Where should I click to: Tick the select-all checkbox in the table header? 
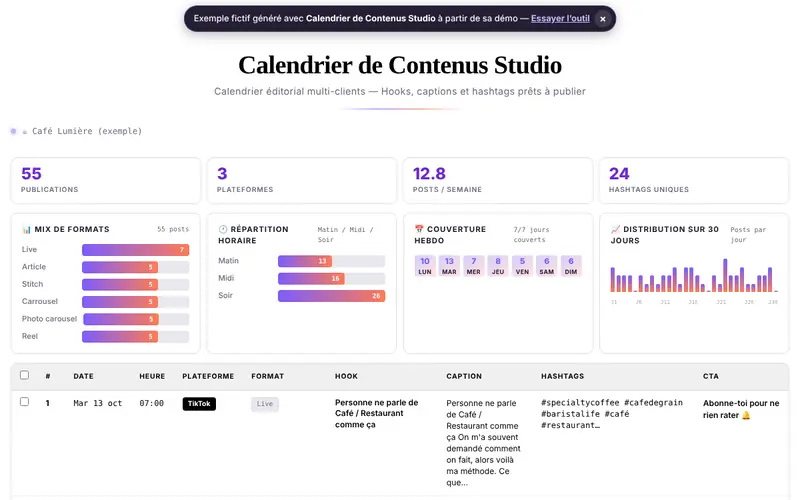(24, 375)
